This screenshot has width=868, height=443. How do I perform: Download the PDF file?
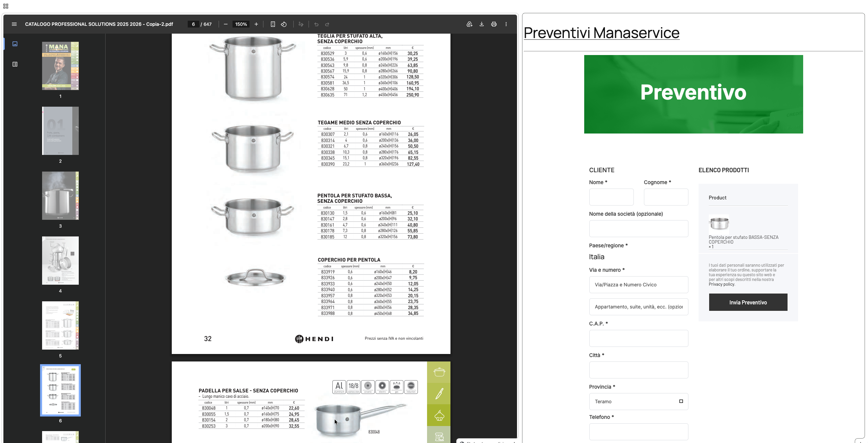click(482, 24)
